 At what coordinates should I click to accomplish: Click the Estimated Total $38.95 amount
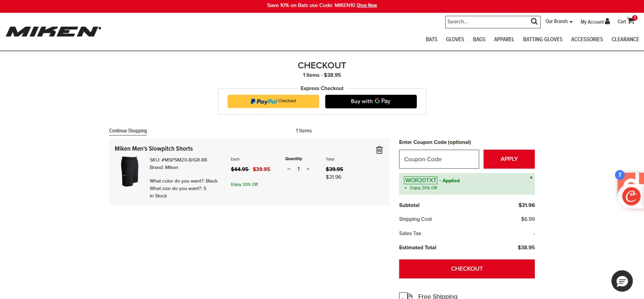526,248
